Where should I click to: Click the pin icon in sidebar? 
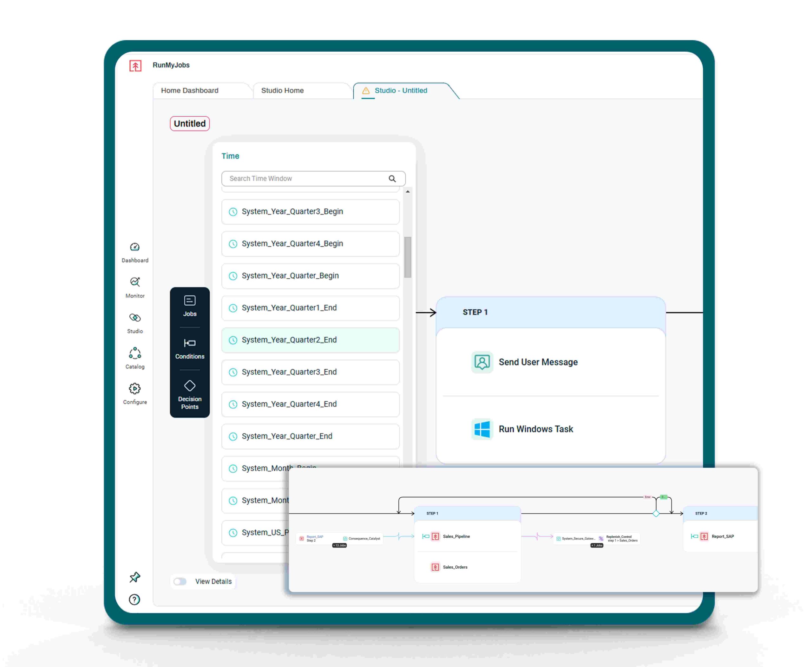coord(134,577)
